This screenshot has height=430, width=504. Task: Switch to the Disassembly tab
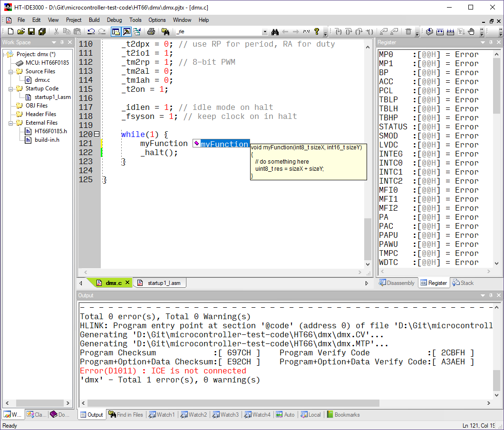coord(397,283)
